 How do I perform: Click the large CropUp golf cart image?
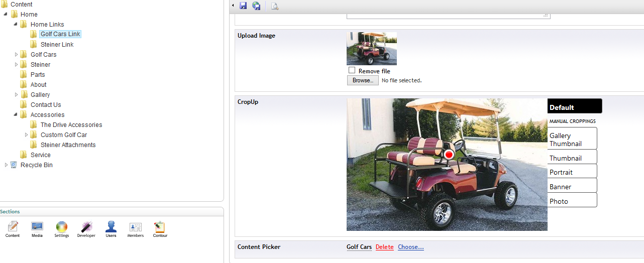[x=447, y=165]
